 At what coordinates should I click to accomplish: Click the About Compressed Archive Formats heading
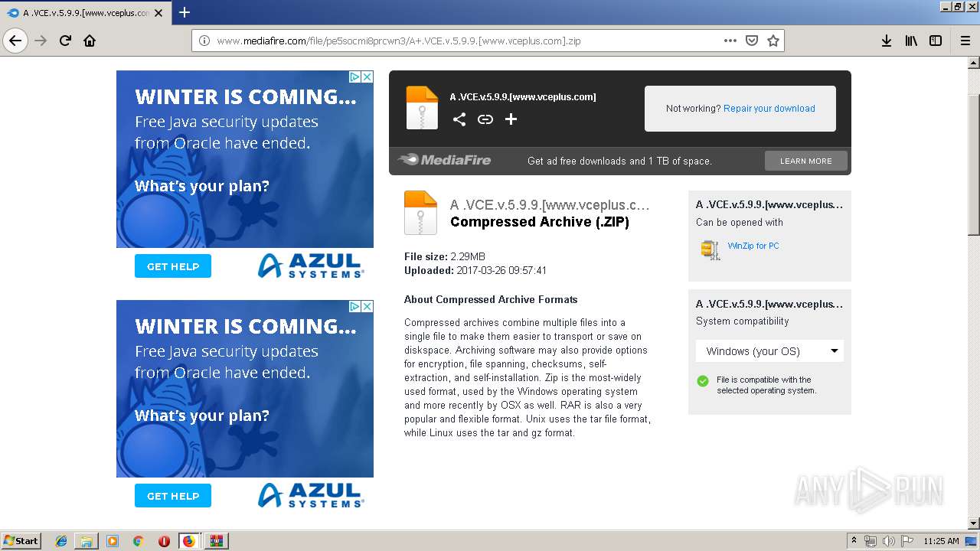[491, 299]
